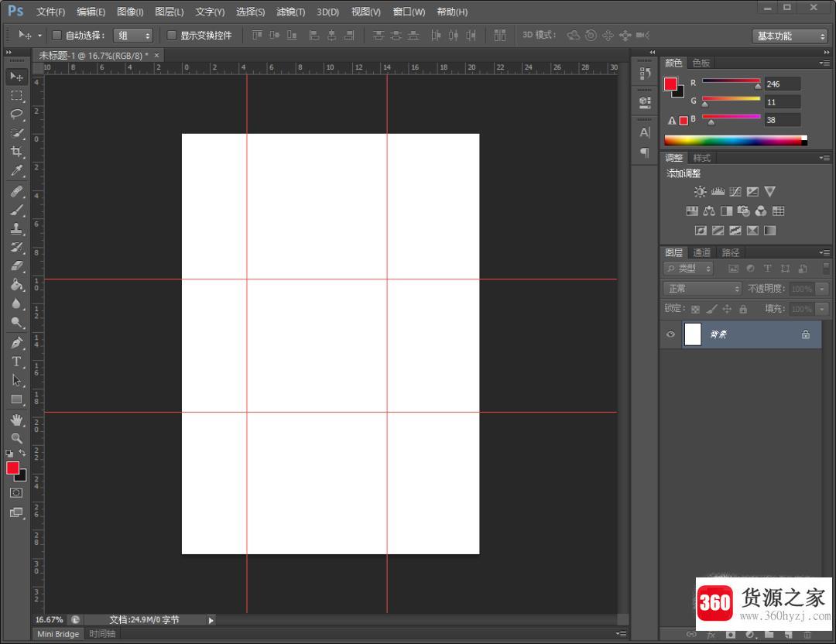Select the Blur tool
This screenshot has width=836, height=644.
click(16, 303)
